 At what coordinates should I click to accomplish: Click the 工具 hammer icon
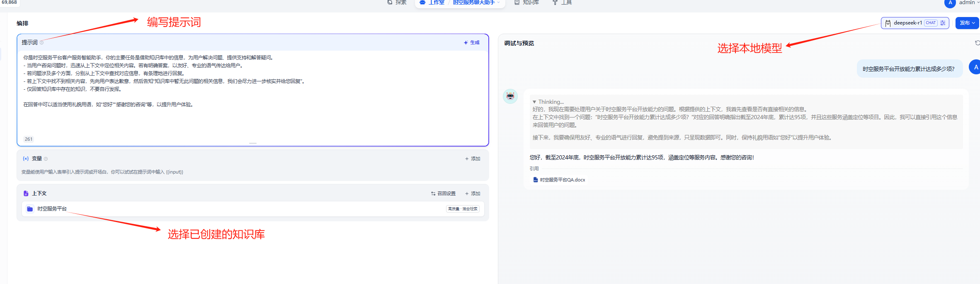tap(555, 2)
